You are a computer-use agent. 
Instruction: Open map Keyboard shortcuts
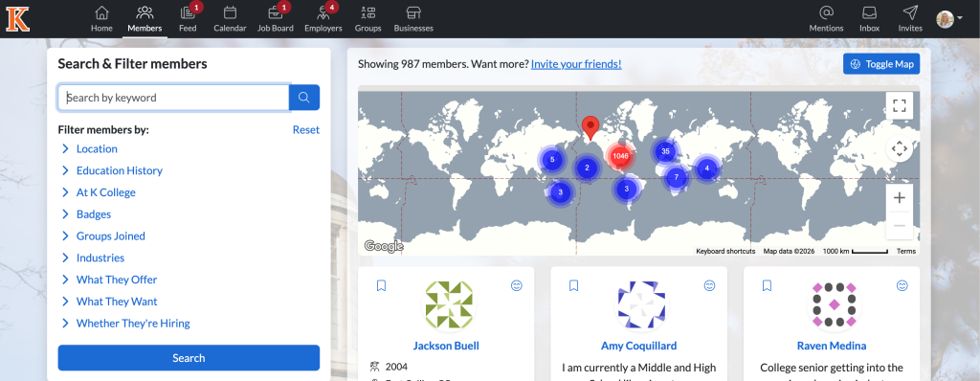725,252
